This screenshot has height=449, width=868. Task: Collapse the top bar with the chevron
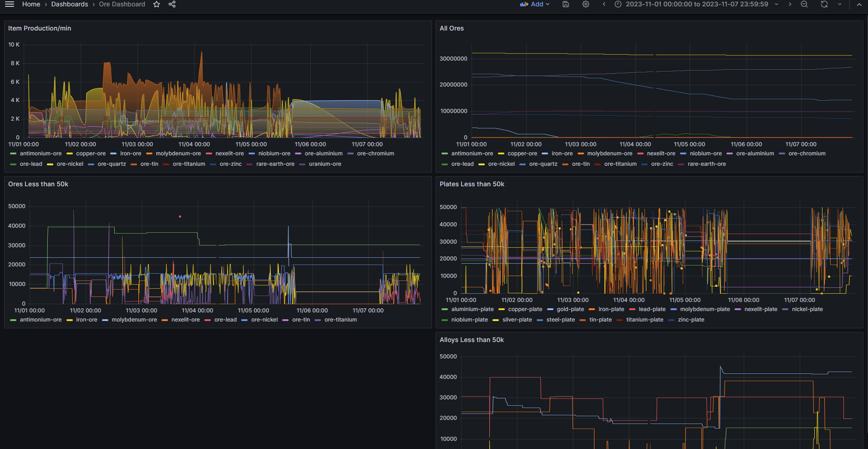pos(859,4)
